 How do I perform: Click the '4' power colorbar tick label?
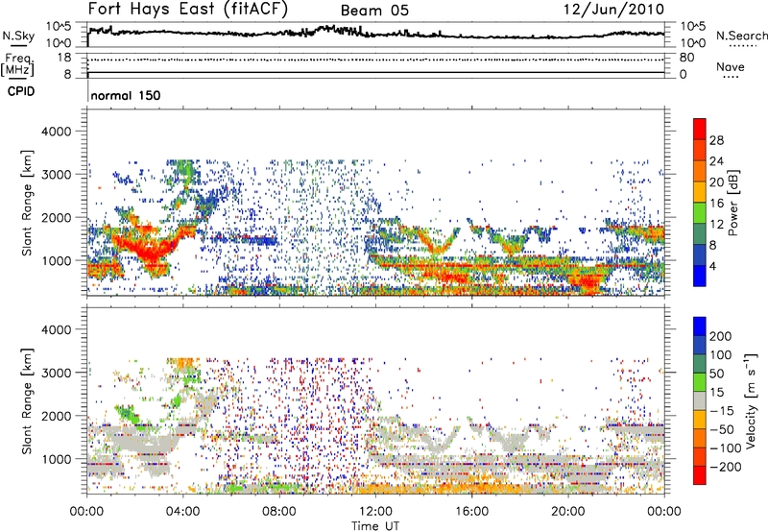712,267
